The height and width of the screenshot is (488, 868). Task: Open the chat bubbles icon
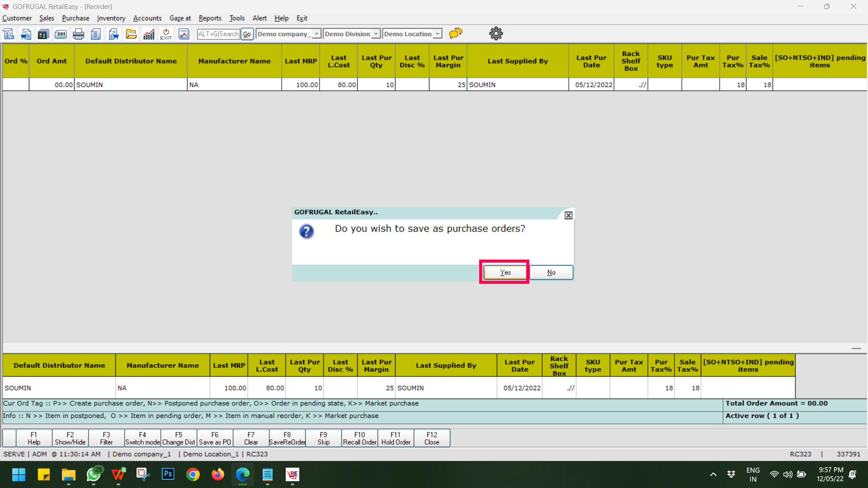455,33
